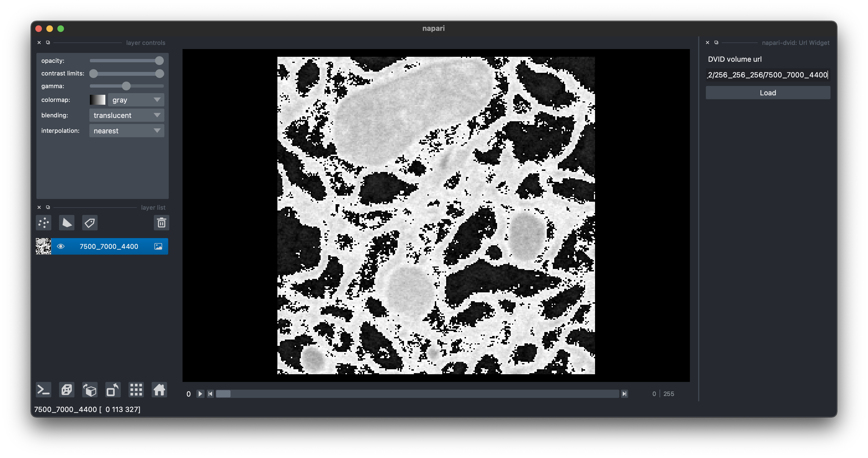Enable grid mode view

tap(136, 390)
